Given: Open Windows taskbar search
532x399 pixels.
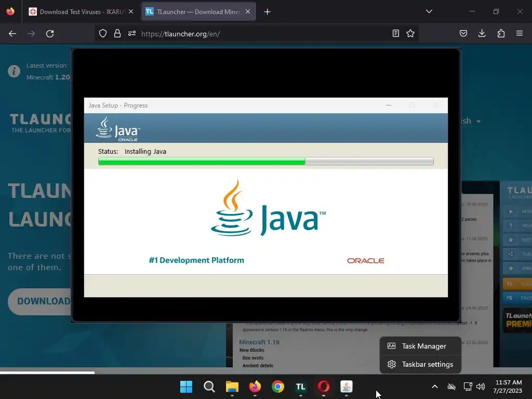Looking at the screenshot, I should pos(209,387).
